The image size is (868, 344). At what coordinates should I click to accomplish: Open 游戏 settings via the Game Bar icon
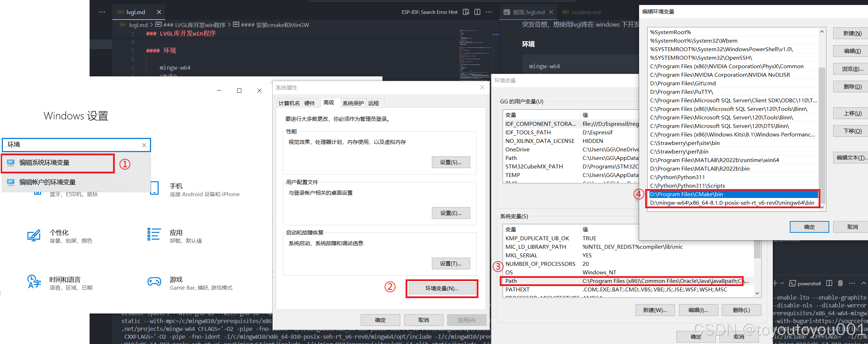point(154,282)
